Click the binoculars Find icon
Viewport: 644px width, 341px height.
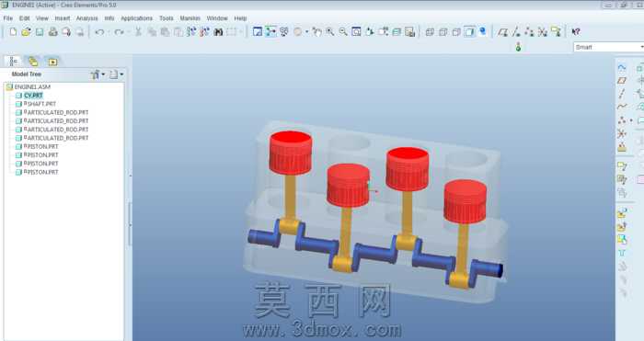pyautogui.click(x=218, y=31)
